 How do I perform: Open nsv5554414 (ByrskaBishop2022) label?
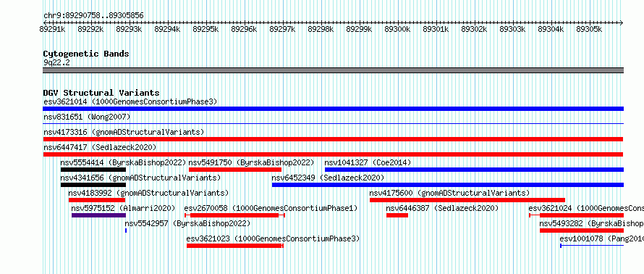[x=123, y=162]
